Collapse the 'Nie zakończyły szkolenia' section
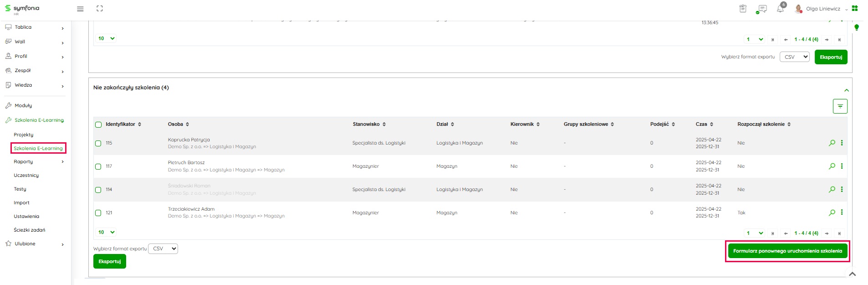Viewport: 868px width, 285px height. pyautogui.click(x=846, y=90)
